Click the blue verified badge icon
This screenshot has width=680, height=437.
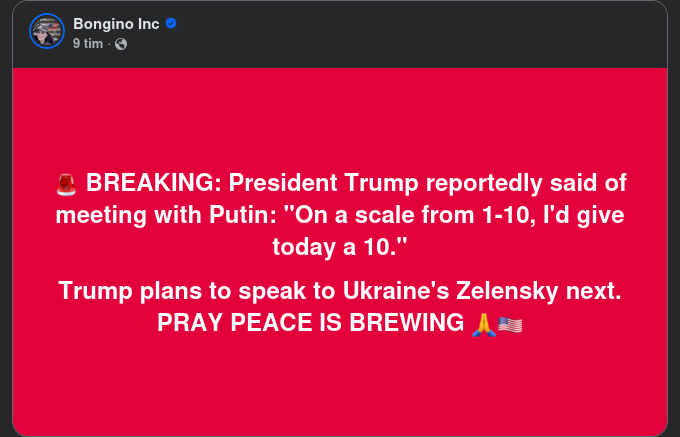(171, 24)
